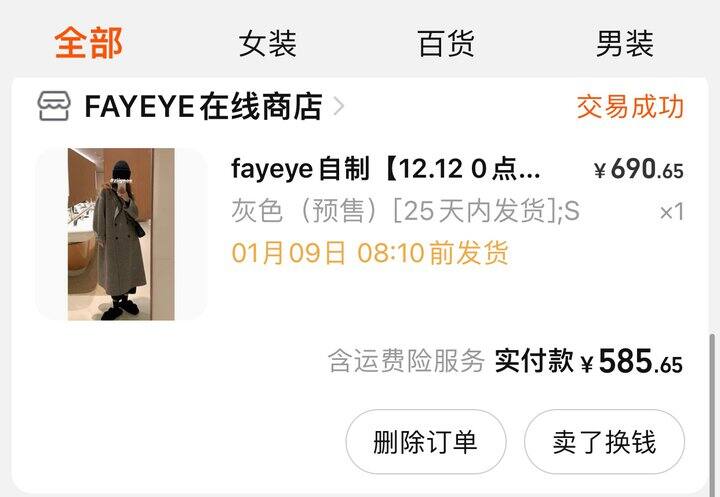Viewport: 720px width, 497px height.
Task: Open the 百货 category tab
Action: [446, 44]
